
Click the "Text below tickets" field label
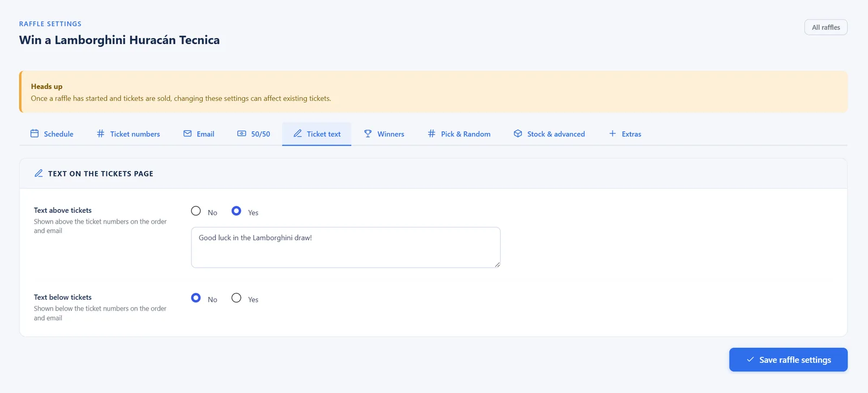point(63,297)
